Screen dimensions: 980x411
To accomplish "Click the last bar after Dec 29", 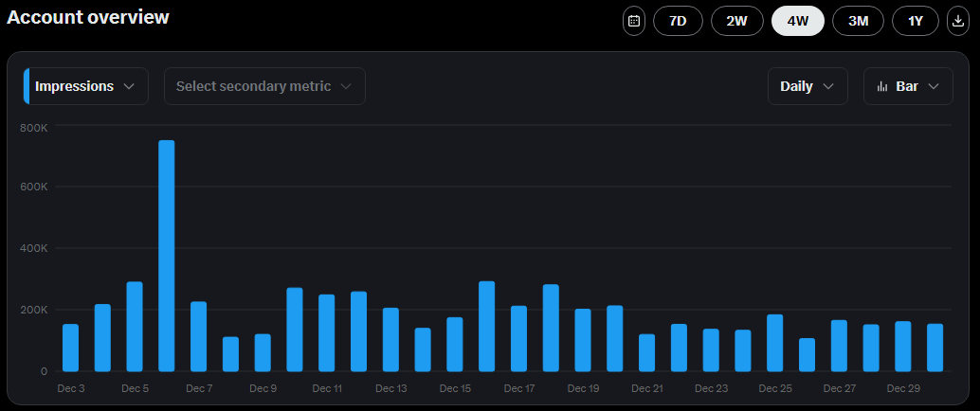I will 935,348.
